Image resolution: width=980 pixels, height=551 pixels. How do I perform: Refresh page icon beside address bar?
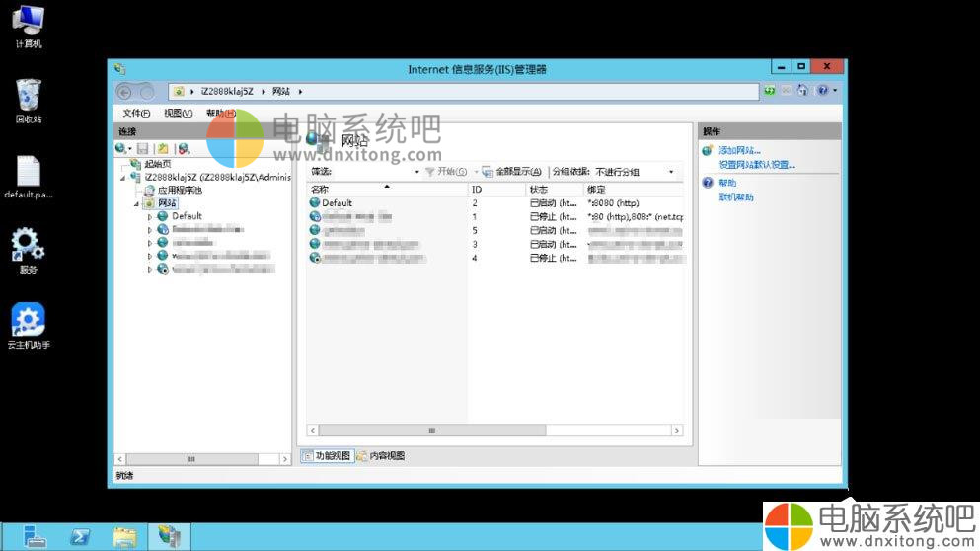[770, 91]
